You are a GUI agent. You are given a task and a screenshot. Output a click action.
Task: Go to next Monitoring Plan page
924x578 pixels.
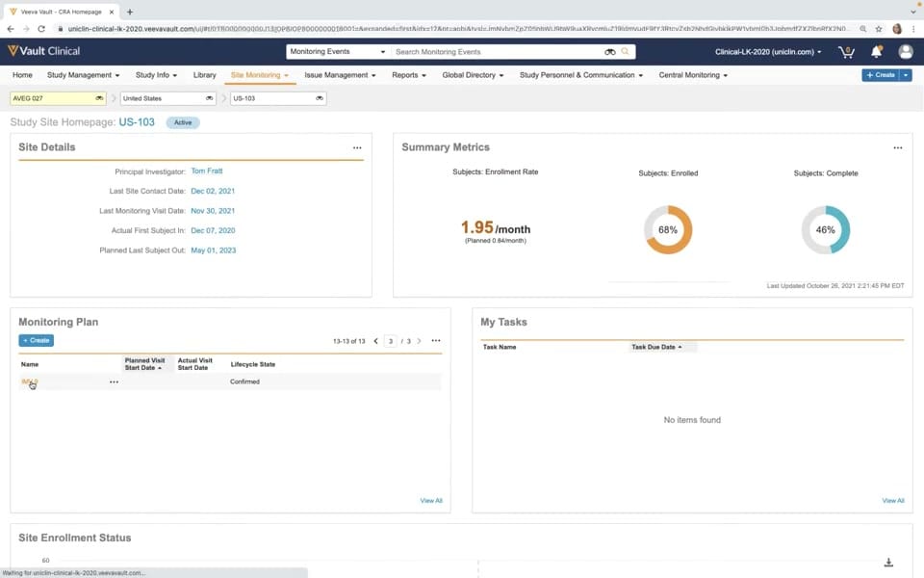click(x=419, y=341)
